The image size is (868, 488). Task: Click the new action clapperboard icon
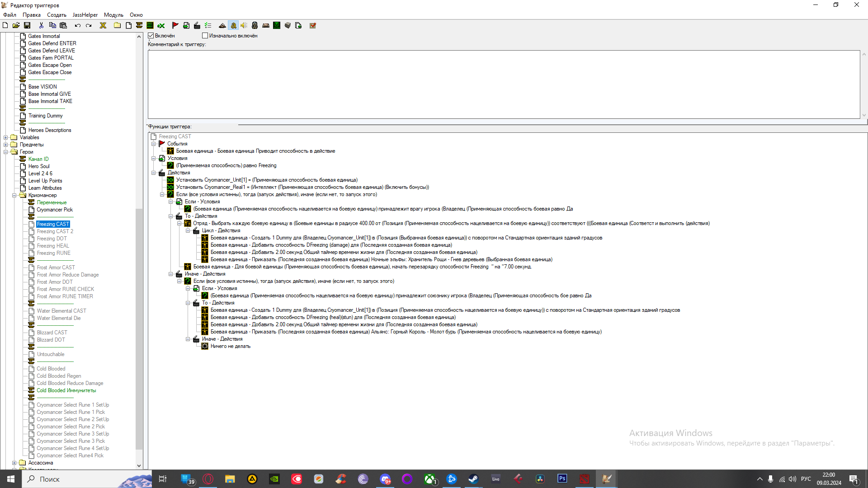point(197,25)
